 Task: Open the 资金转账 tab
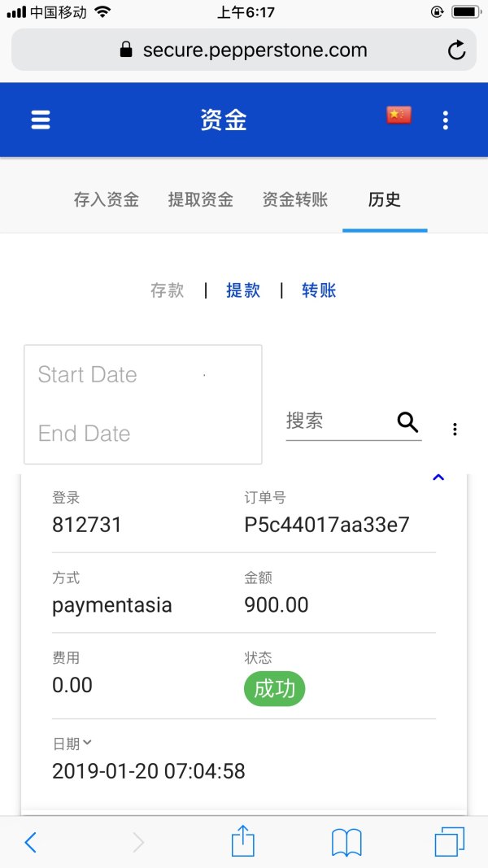295,199
